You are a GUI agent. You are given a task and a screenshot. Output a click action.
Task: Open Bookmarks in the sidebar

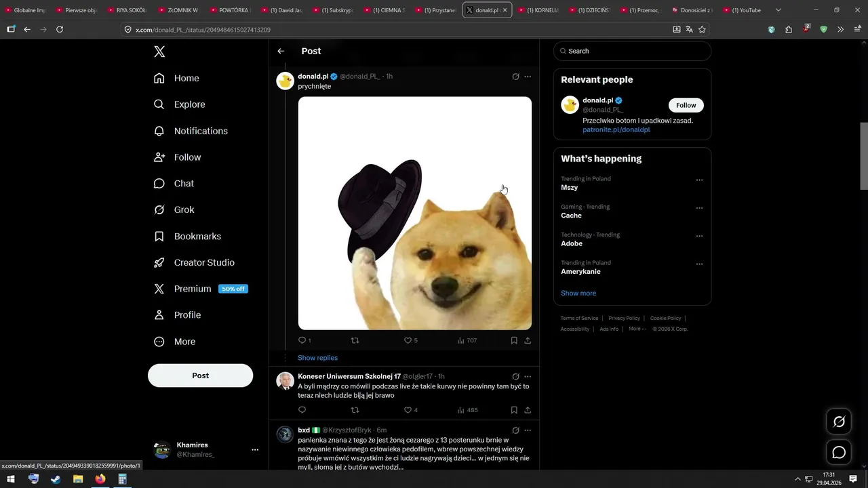tap(187, 236)
